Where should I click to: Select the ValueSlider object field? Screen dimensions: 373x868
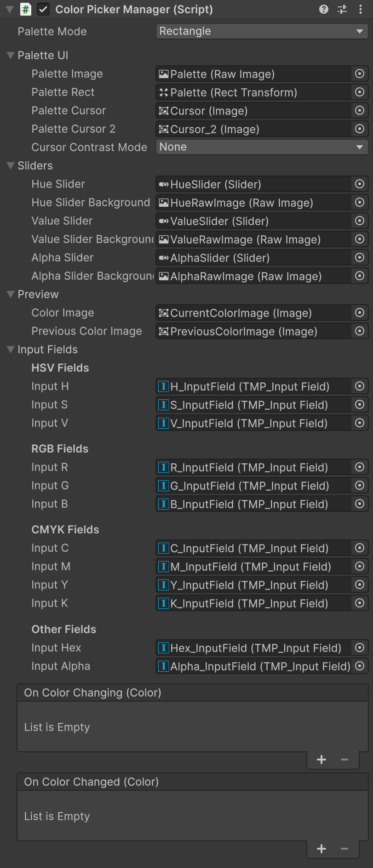(253, 221)
